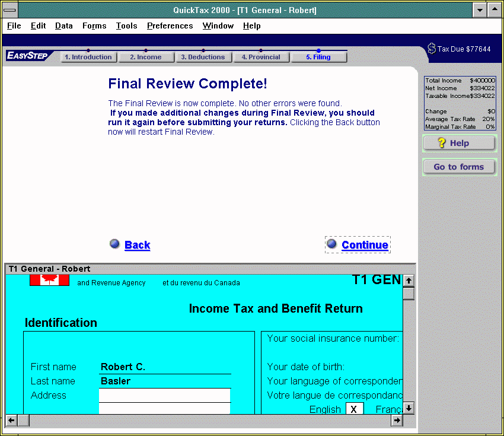Click the T1 General - Robert pane title
The height and width of the screenshot is (436, 504).
[49, 269]
